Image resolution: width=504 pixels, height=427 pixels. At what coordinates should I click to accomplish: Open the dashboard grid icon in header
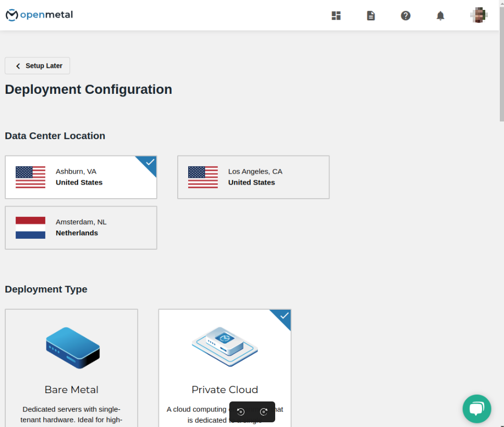336,16
